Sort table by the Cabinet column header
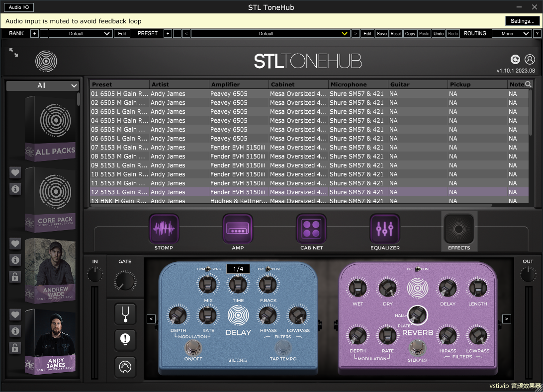The height and width of the screenshot is (392, 543). [298, 84]
